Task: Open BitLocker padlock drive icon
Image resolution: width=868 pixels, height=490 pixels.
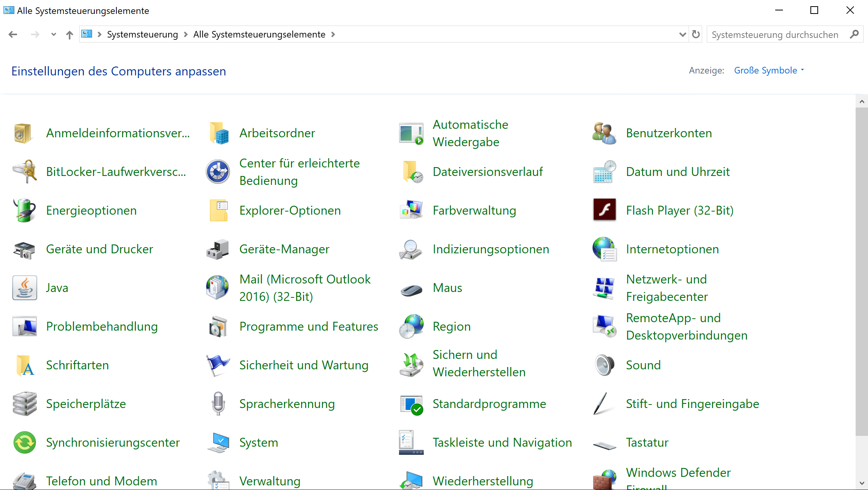Action: (x=25, y=171)
